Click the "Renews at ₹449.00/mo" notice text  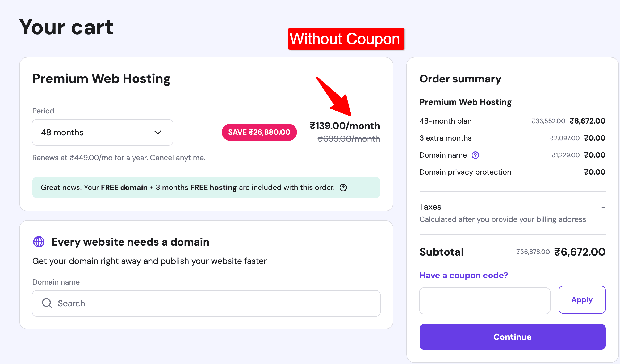pyautogui.click(x=119, y=158)
